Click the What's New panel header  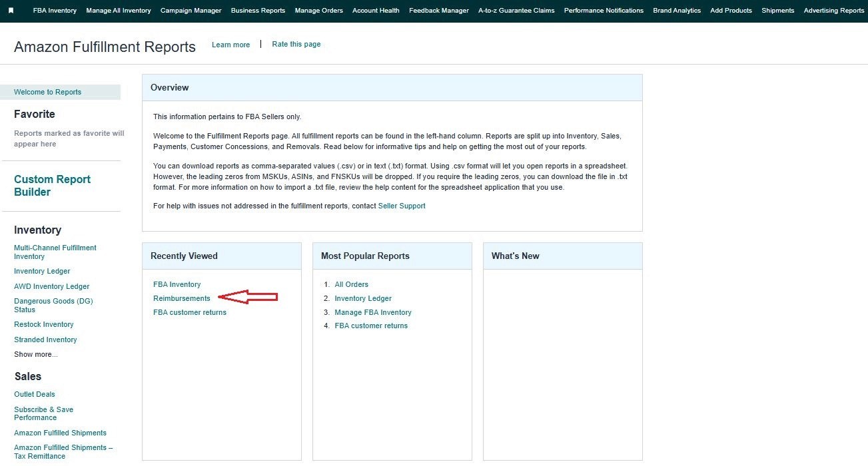click(x=563, y=256)
